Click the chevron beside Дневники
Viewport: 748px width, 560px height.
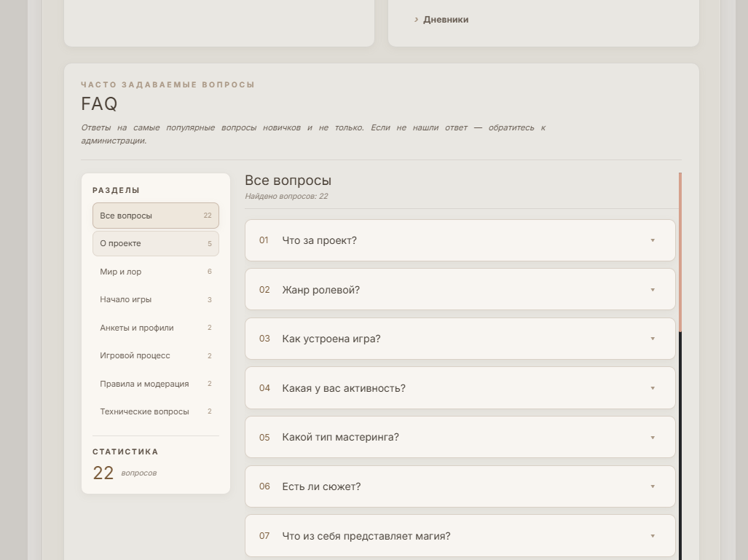pyautogui.click(x=416, y=20)
